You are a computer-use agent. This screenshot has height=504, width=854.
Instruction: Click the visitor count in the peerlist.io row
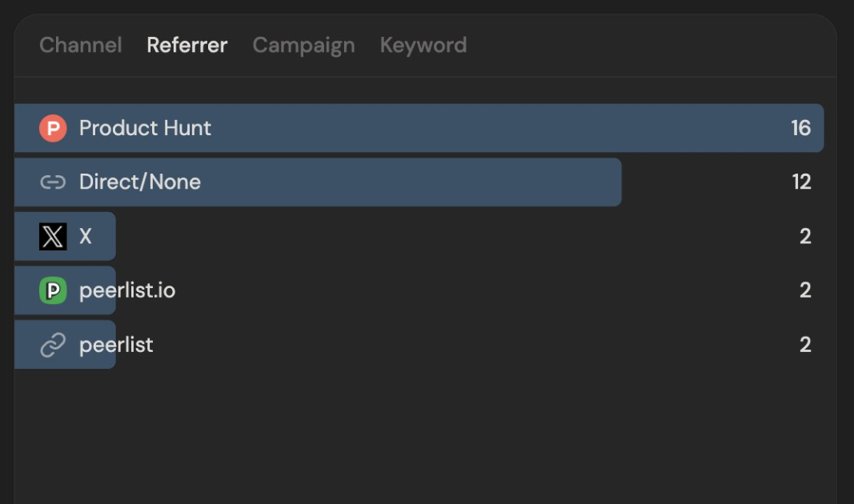pos(805,290)
